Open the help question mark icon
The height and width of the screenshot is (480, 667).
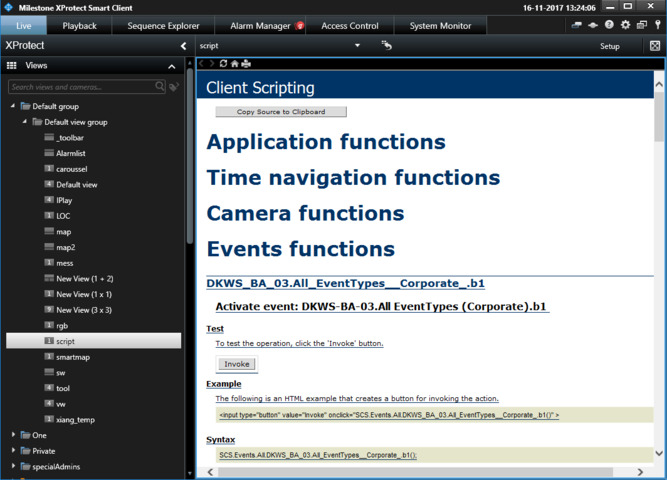click(x=609, y=25)
